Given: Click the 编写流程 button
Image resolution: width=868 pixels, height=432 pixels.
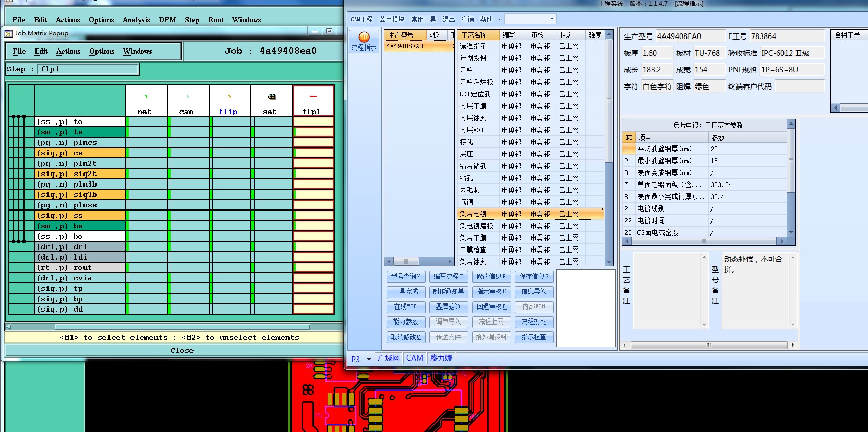Looking at the screenshot, I should tap(449, 277).
